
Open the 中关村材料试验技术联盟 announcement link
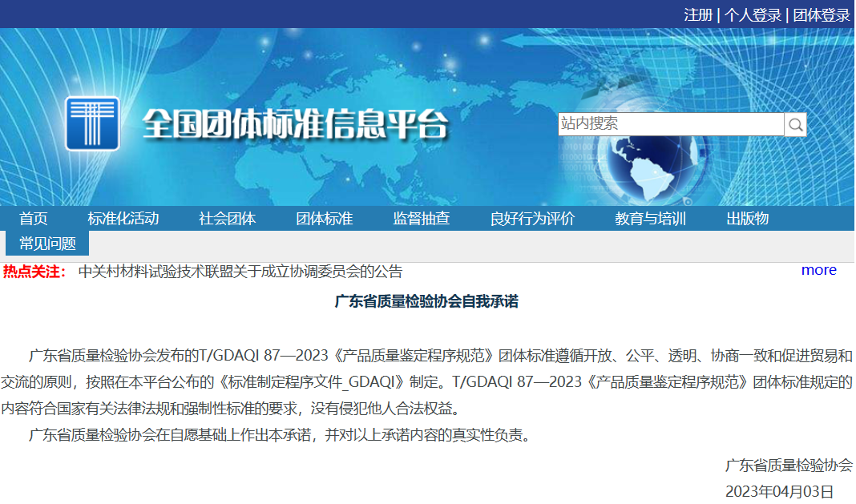point(240,272)
